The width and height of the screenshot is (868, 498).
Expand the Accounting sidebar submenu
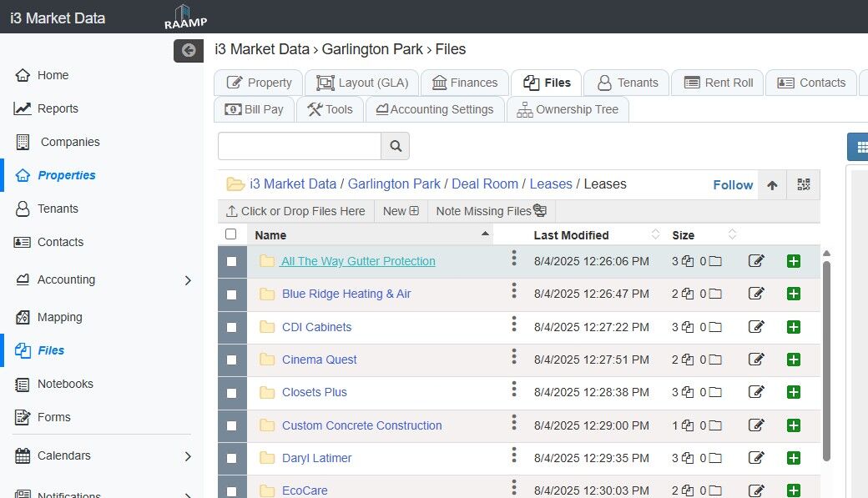pos(188,280)
